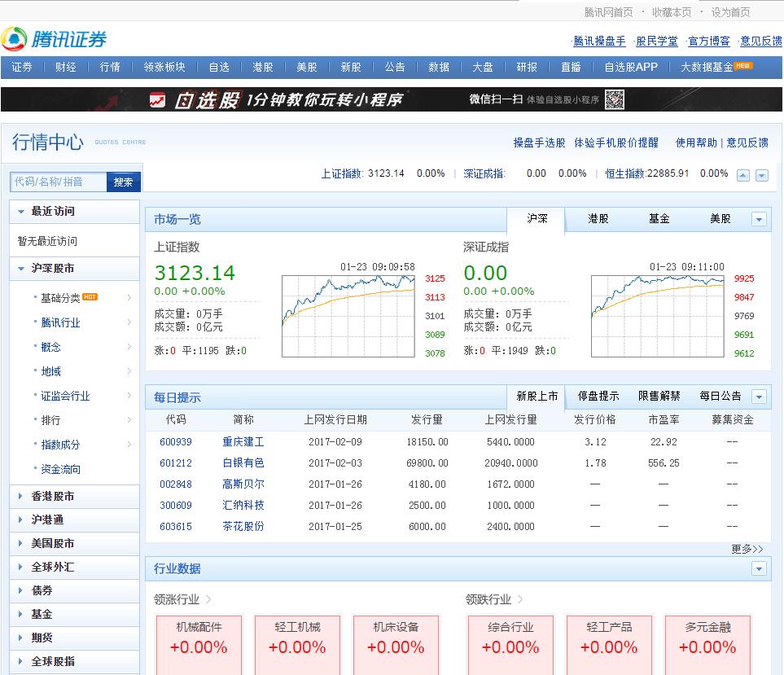This screenshot has height=675, width=784.
Task: Open 地域 submenu
Action: pos(50,371)
